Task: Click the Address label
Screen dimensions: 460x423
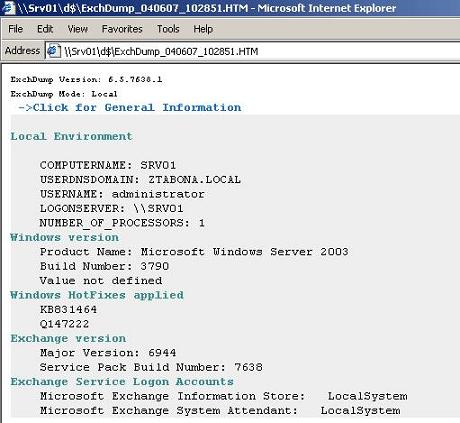Action: (x=22, y=51)
